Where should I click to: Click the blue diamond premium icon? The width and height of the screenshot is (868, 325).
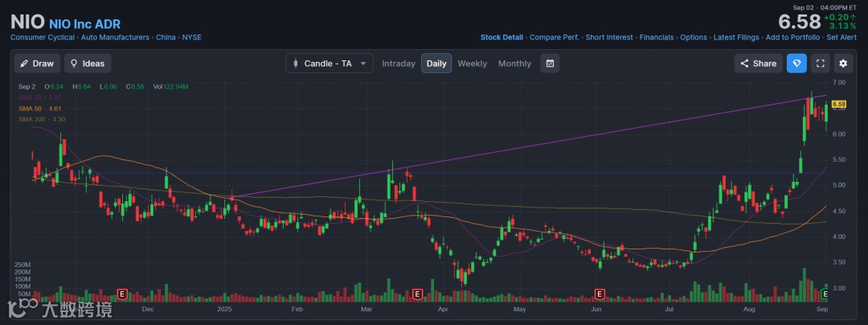click(796, 63)
